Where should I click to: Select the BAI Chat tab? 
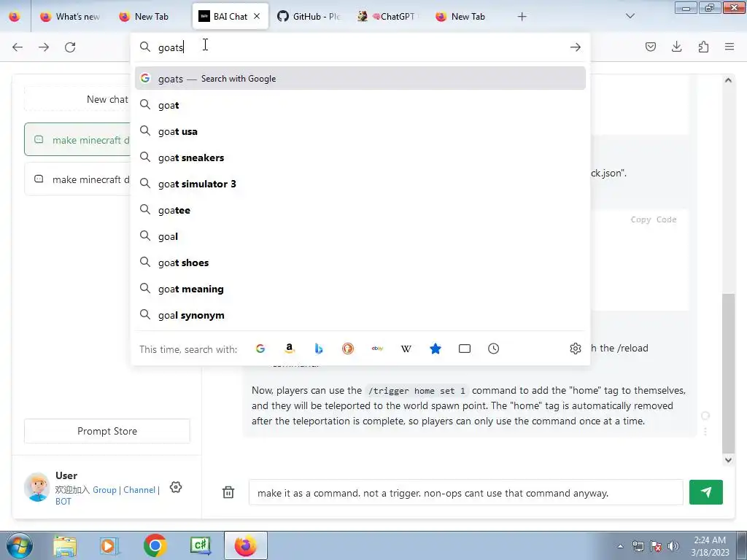click(225, 16)
